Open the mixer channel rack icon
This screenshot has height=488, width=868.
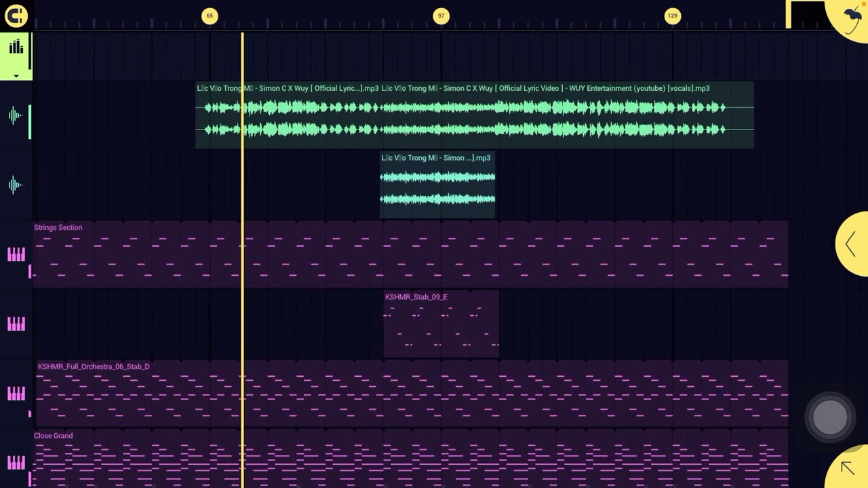(x=16, y=47)
